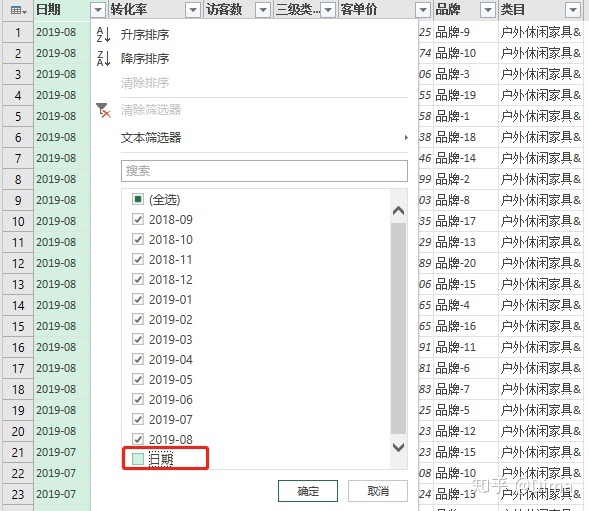589x511 pixels.
Task: Uncheck the 2019-06 checkbox
Action: pos(138,399)
